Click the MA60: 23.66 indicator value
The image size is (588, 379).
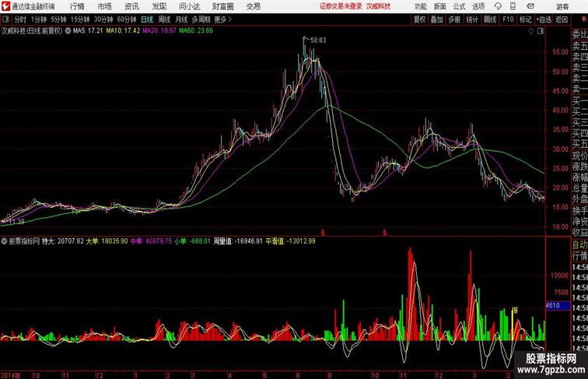pyautogui.click(x=196, y=31)
